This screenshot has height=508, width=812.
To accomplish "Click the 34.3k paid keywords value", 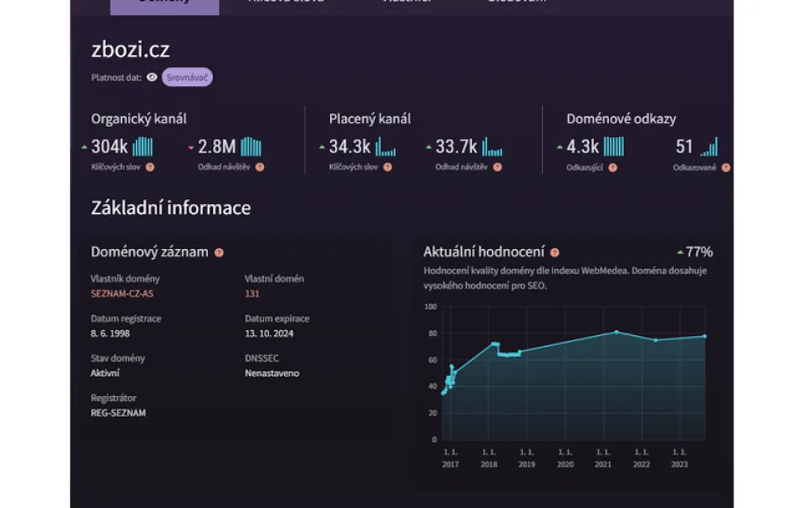I will click(x=349, y=146).
